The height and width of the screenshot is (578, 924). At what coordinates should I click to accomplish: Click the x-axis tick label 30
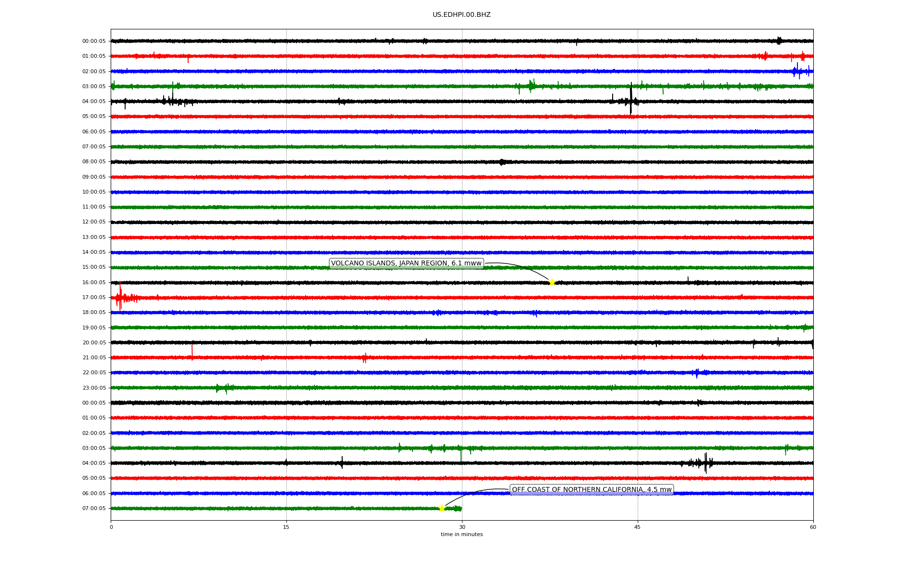[x=462, y=527]
